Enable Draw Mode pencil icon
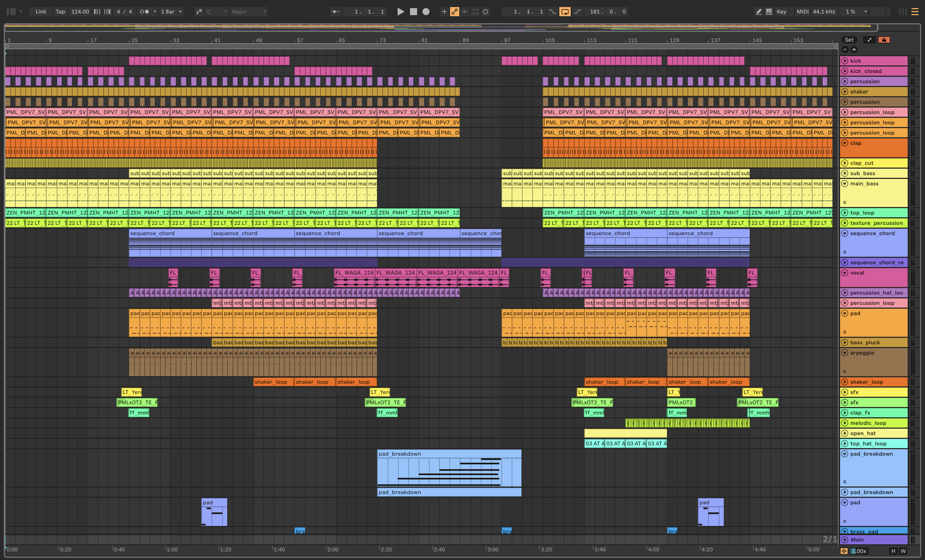 pos(758,12)
